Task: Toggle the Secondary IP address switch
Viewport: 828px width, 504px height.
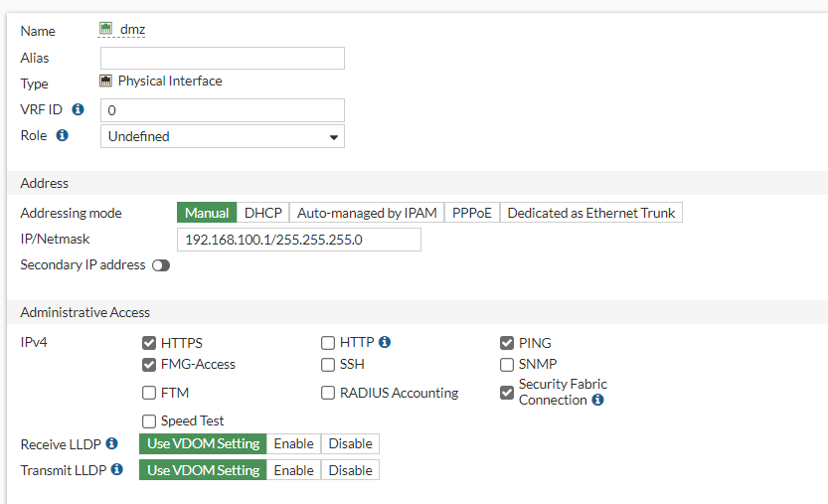Action: tap(161, 265)
